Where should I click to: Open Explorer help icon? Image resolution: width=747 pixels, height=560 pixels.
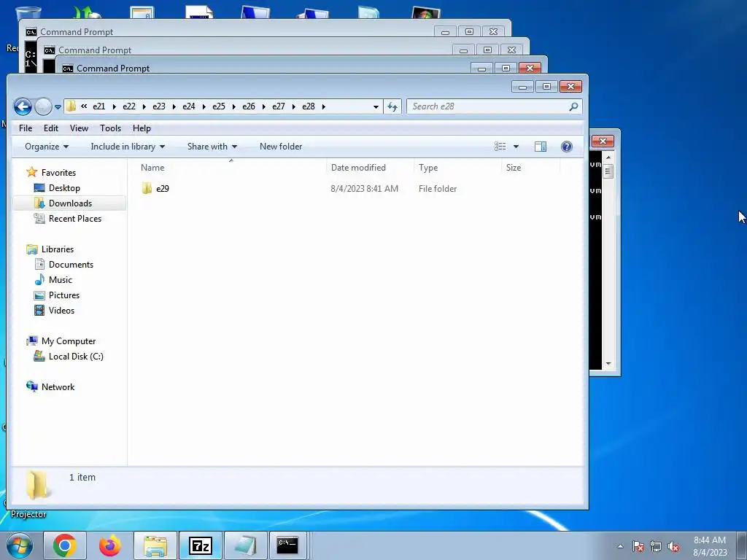[x=566, y=147]
